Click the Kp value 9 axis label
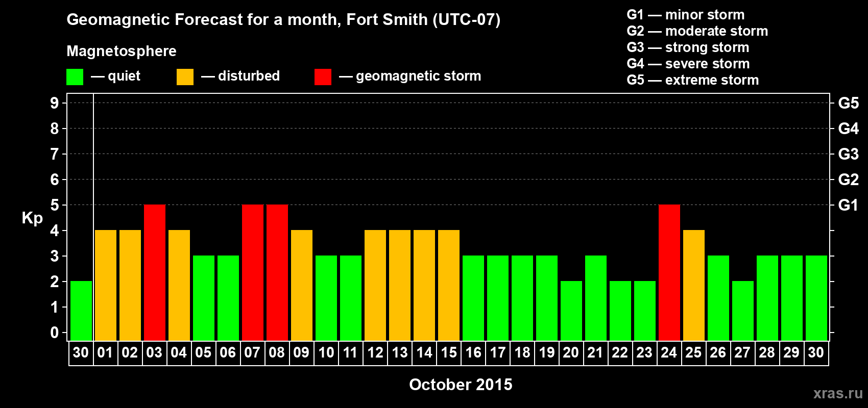This screenshot has height=408, width=868. [55, 103]
